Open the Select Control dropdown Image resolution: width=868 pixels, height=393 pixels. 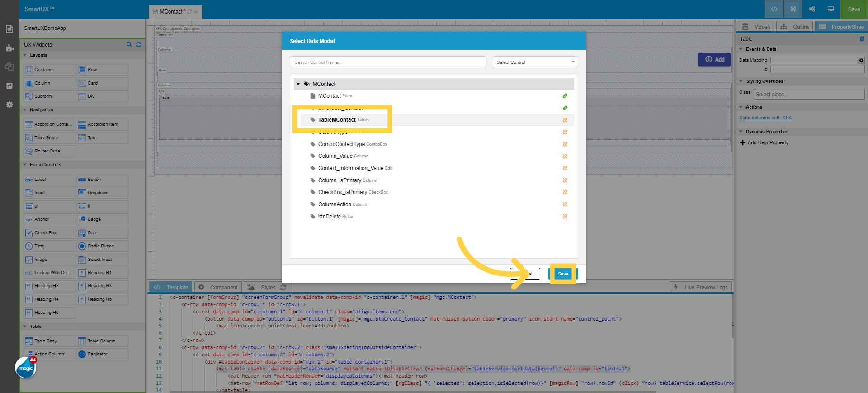click(x=535, y=62)
